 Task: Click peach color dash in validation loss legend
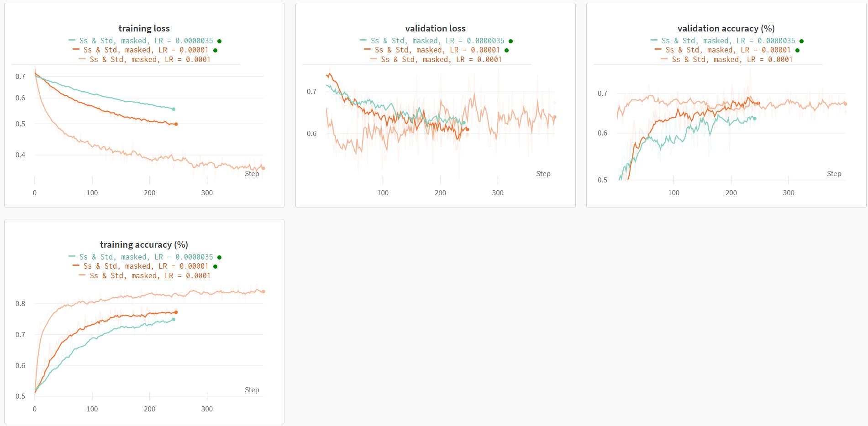(x=374, y=59)
